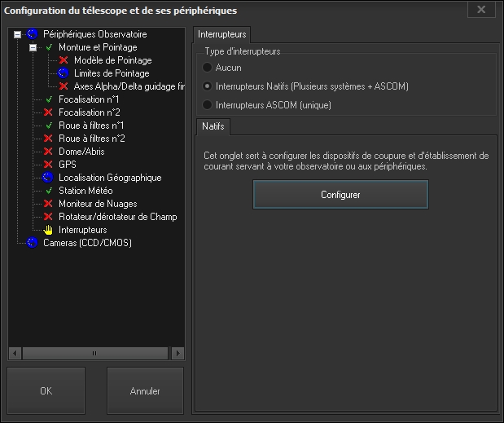Click the tree horizontal scrollbar right arrow
Image resolution: width=504 pixels, height=423 pixels.
click(179, 354)
